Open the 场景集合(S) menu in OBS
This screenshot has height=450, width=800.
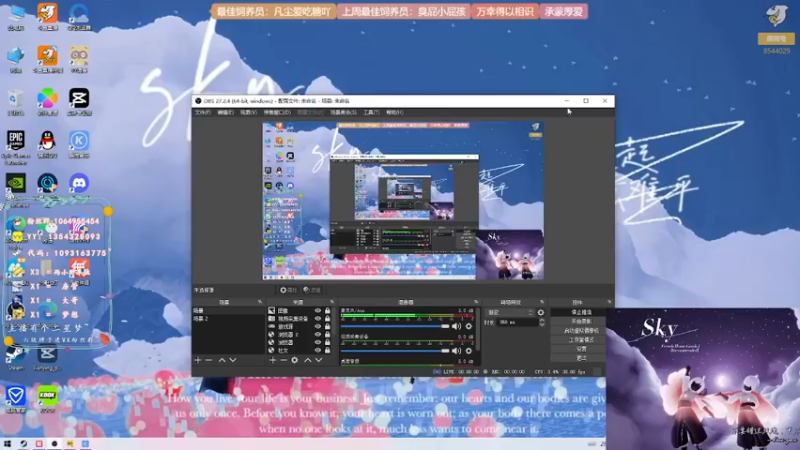click(343, 112)
